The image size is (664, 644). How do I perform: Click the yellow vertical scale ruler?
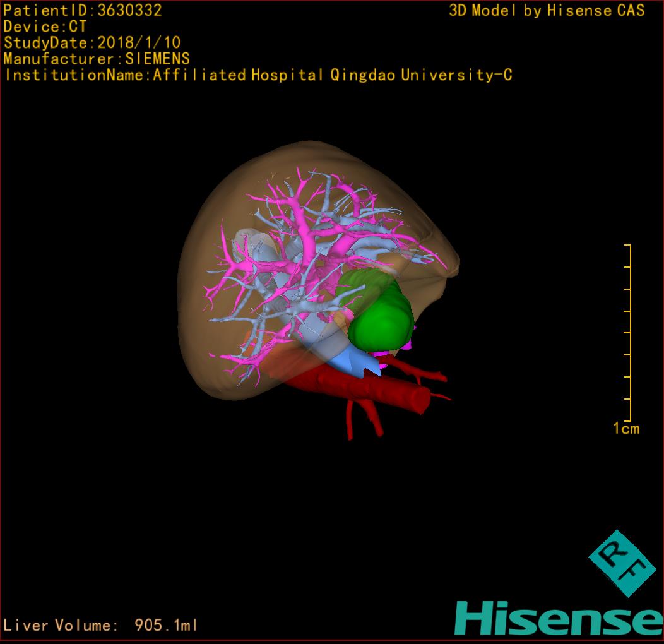(629, 331)
